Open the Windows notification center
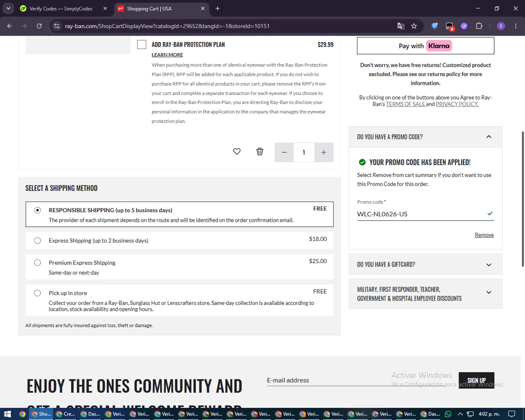Image resolution: width=525 pixels, height=420 pixels. (x=512, y=414)
